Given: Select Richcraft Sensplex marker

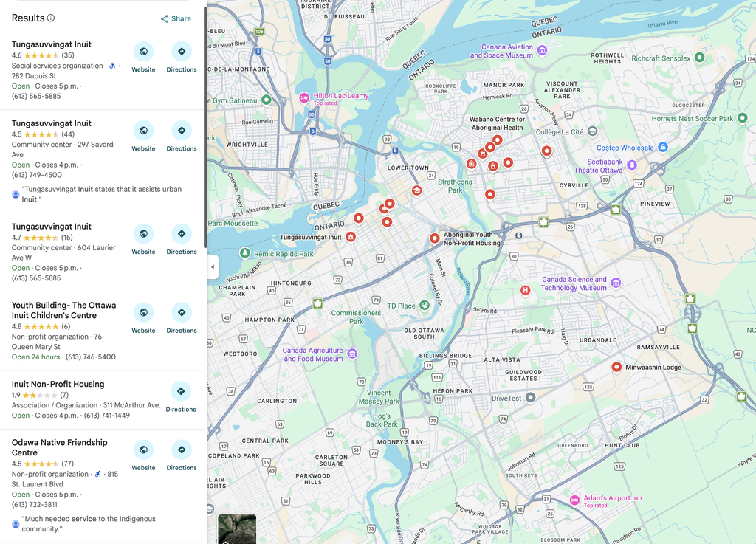Looking at the screenshot, I should coord(700,58).
